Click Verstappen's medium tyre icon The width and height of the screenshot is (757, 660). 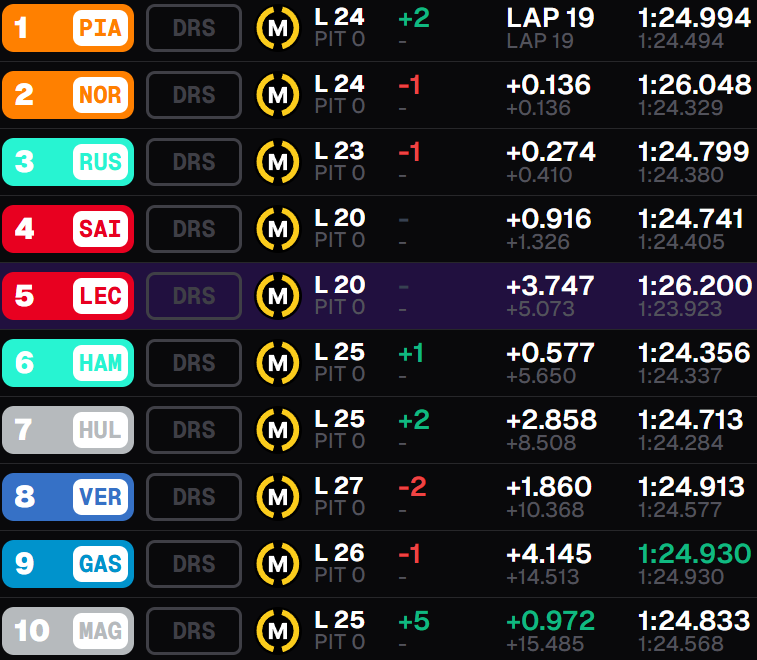point(279,497)
